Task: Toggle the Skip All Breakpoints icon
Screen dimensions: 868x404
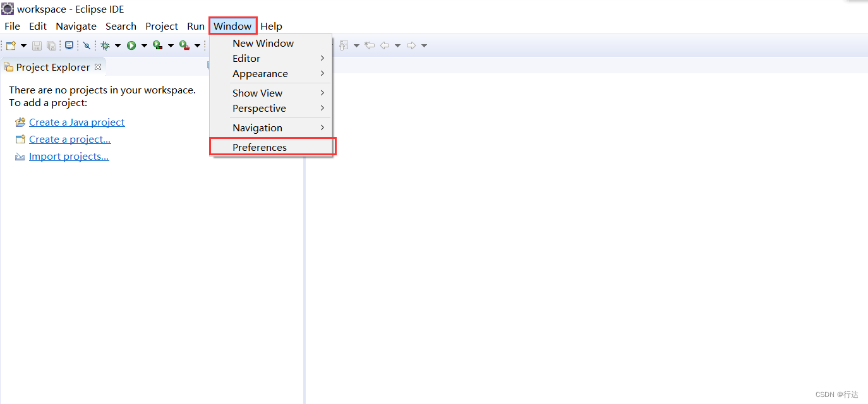Action: [87, 45]
